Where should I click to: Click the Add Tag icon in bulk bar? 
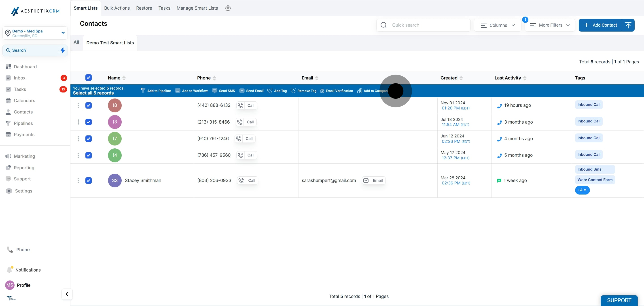point(270,91)
